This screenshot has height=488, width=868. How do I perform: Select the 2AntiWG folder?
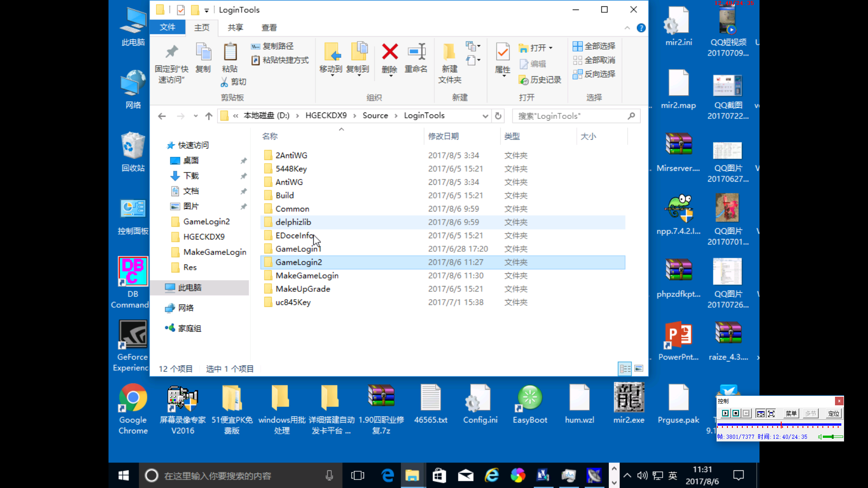(x=443, y=155)
